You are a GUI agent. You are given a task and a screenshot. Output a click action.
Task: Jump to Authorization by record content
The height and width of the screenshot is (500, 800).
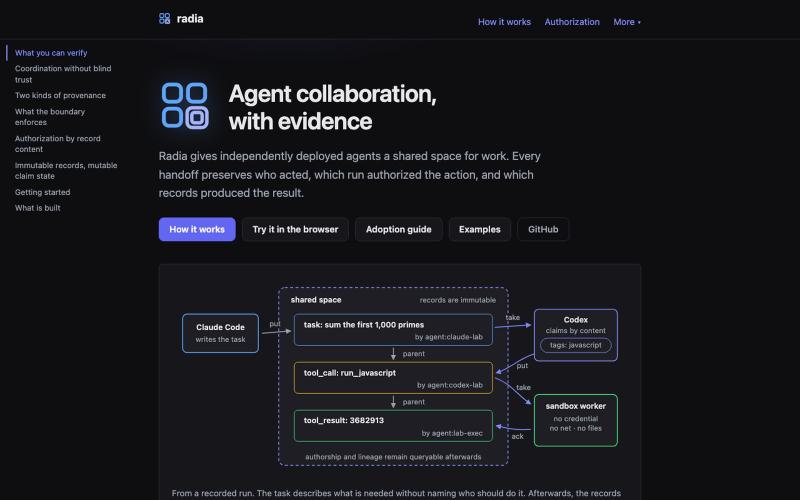coord(58,144)
